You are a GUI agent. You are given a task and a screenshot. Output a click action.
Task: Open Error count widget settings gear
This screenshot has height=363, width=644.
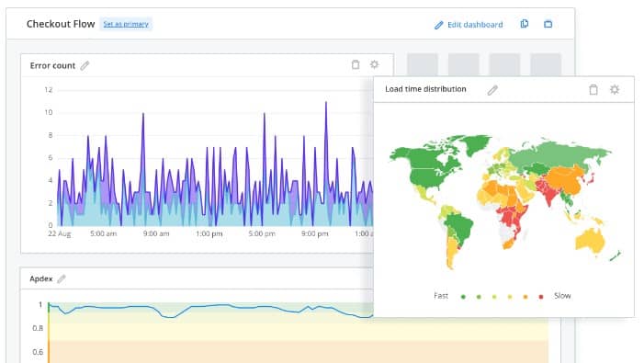click(x=374, y=64)
